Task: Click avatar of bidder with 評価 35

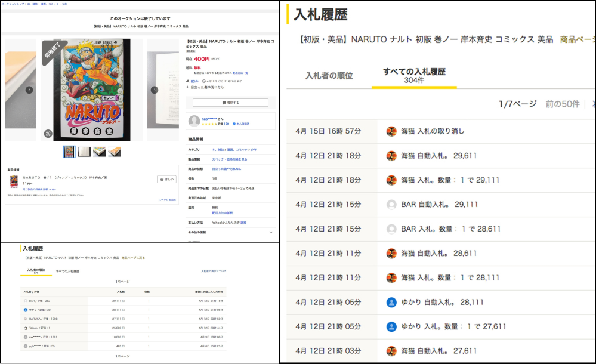Action: click(26, 346)
